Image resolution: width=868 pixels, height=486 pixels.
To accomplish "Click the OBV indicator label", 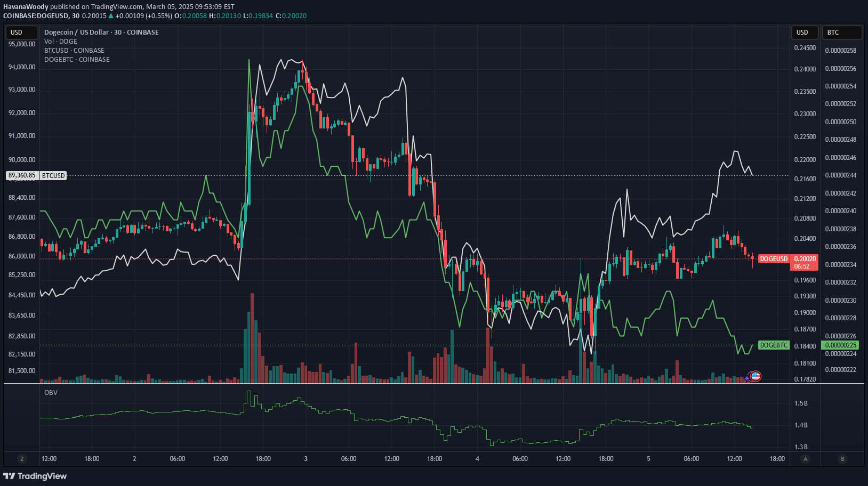I will (51, 393).
